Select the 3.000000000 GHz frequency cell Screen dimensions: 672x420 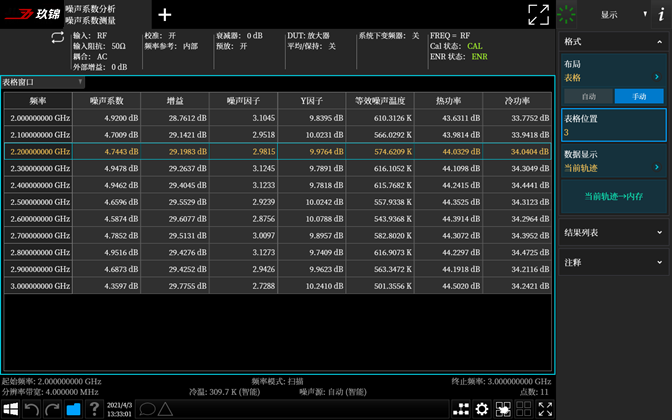point(38,286)
